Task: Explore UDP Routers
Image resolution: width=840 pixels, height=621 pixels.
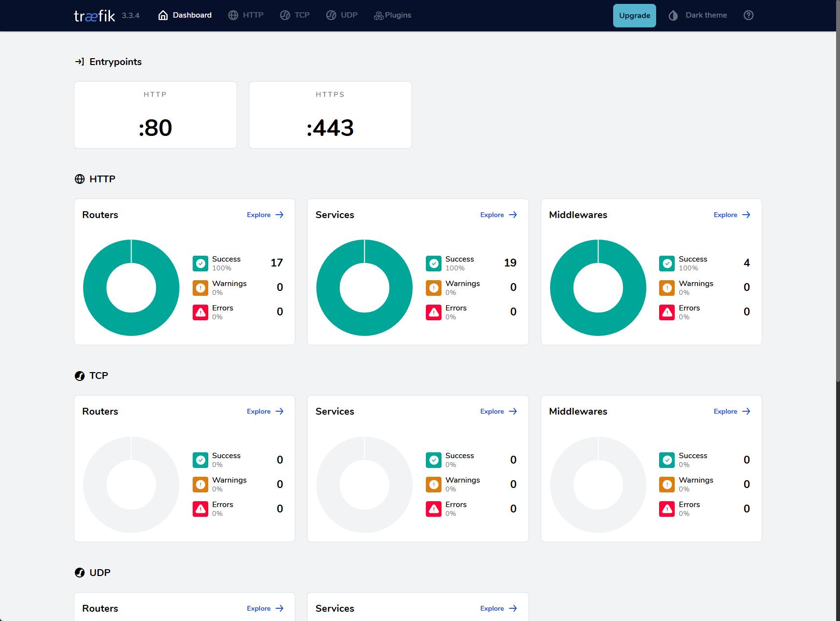Action: point(265,608)
